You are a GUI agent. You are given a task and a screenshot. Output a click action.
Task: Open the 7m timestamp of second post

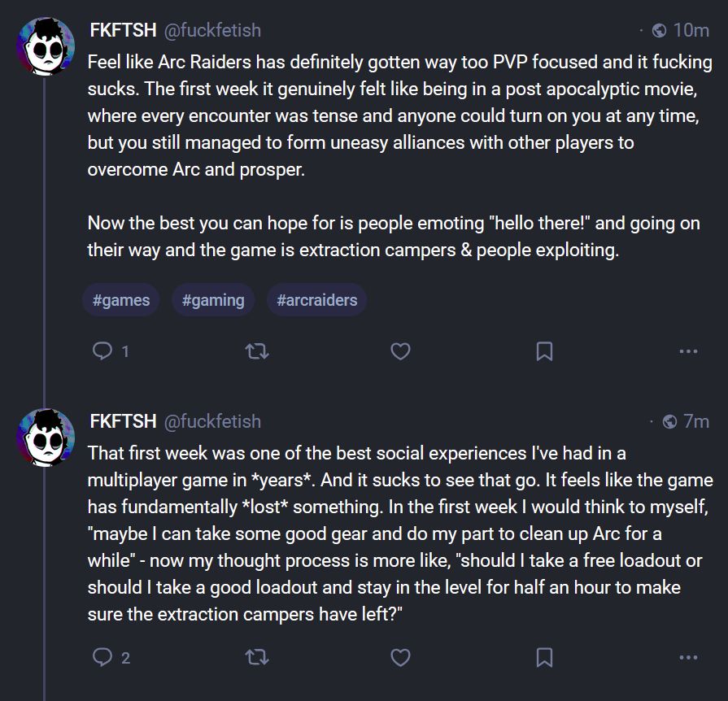coord(695,421)
